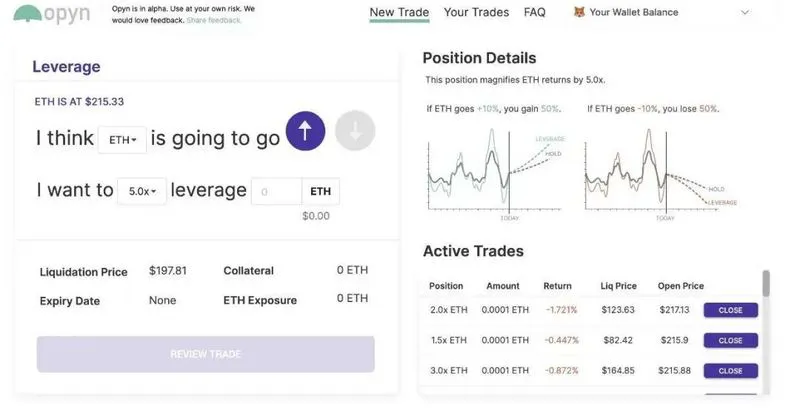The image size is (800, 416).
Task: Open the 5.0x leverage dropdown
Action: pyautogui.click(x=142, y=191)
